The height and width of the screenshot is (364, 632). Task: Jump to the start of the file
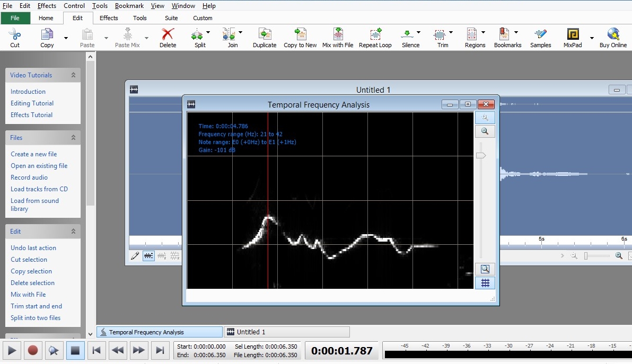point(96,351)
